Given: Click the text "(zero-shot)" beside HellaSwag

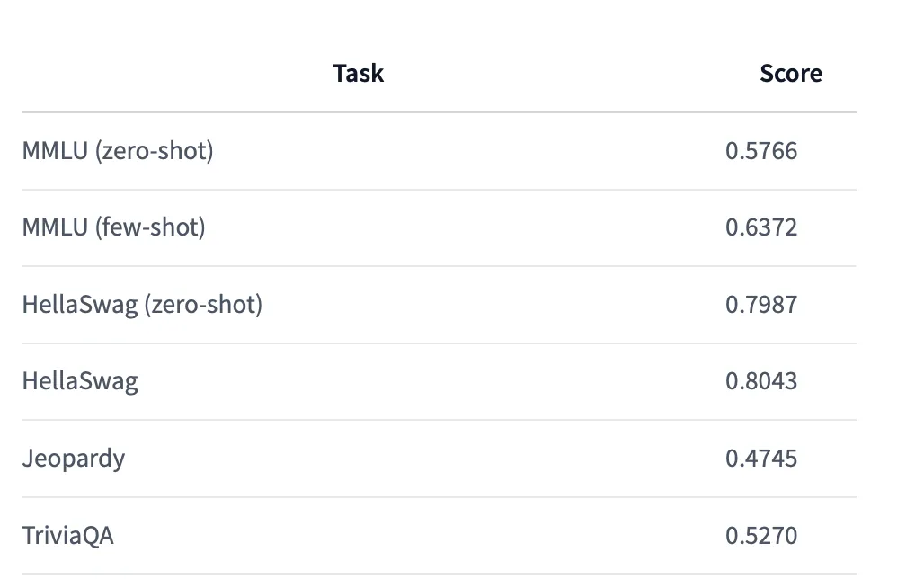Looking at the screenshot, I should [203, 305].
